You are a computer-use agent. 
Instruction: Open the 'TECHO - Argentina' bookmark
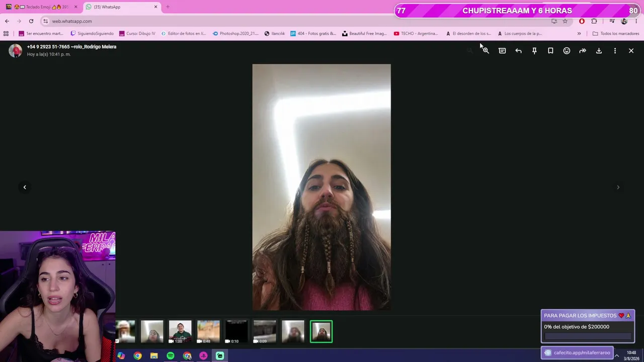coord(416,34)
